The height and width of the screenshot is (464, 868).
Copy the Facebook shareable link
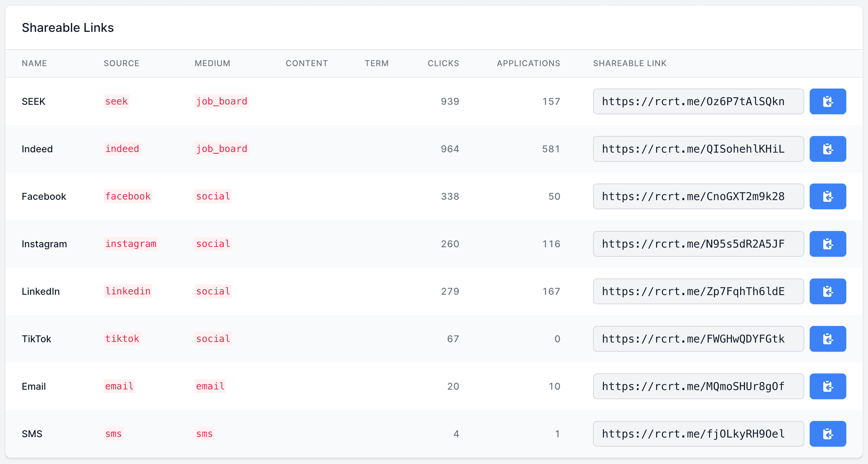click(828, 196)
